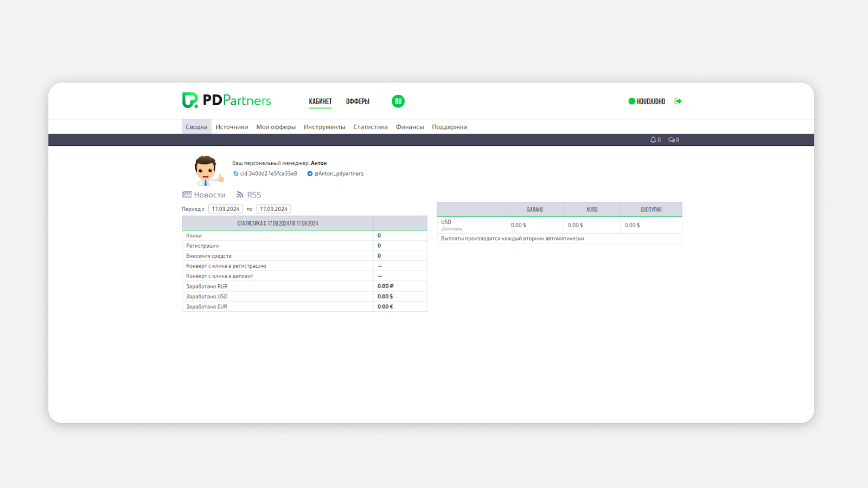This screenshot has width=868, height=488.
Task: Click the cid.340dd21e5fca35e8 Skype contact
Action: [x=269, y=174]
